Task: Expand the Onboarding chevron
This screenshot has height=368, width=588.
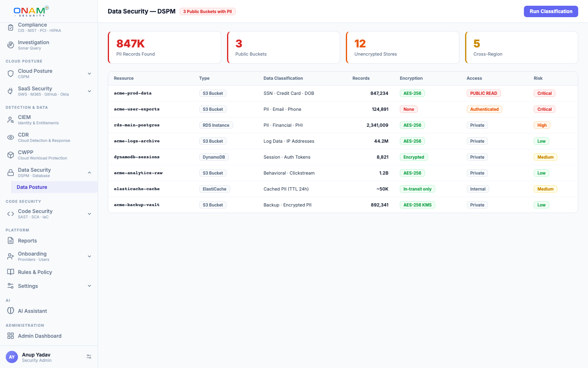Action: (89, 256)
